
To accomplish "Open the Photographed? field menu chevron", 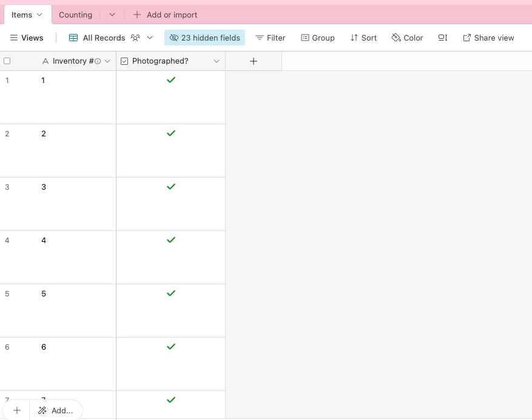I will (217, 61).
